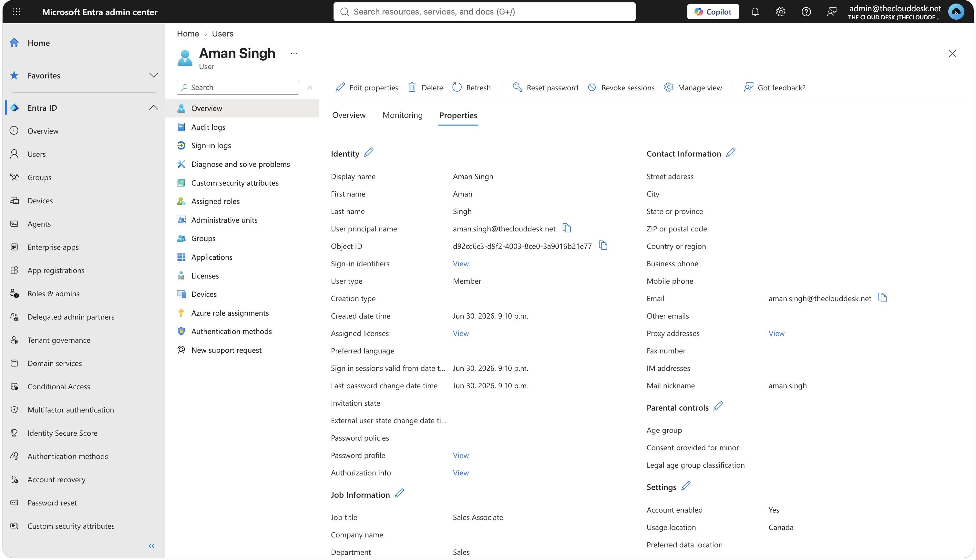Collapse the Entra ID section

[x=153, y=108]
